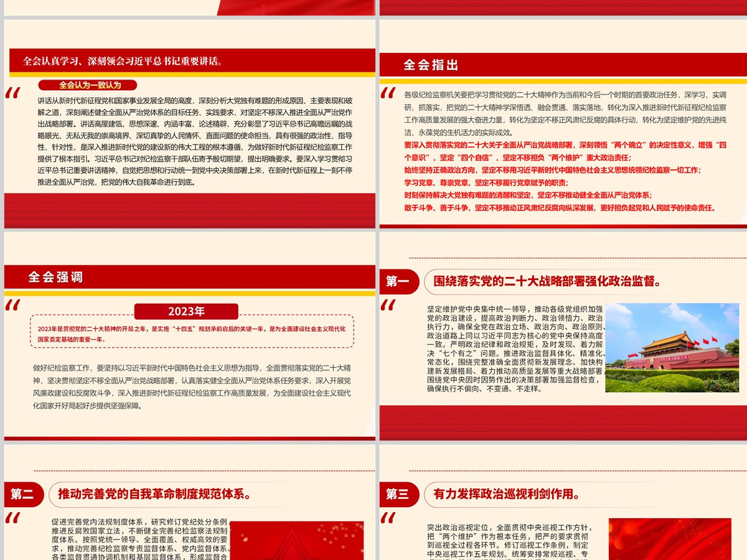
Task: Click the quotation mark icon on 第三 slide
Action: coord(388,518)
